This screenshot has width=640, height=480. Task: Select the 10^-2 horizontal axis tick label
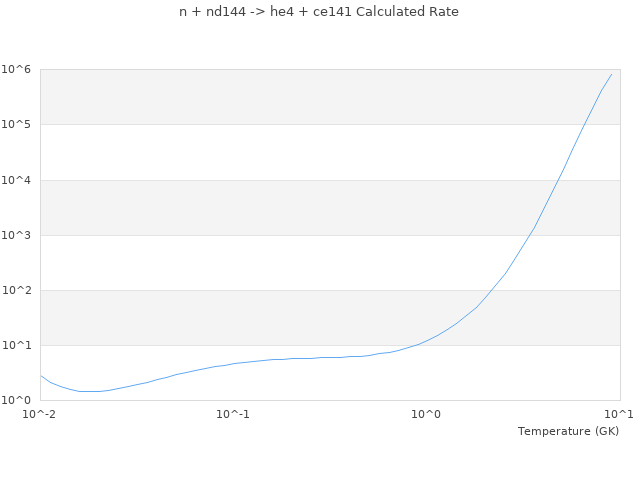click(x=40, y=414)
